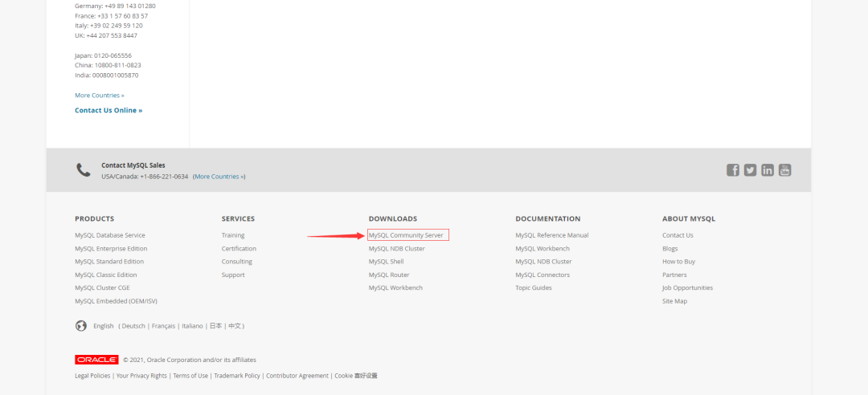
Task: Open Trademark Policy link
Action: [x=237, y=376]
